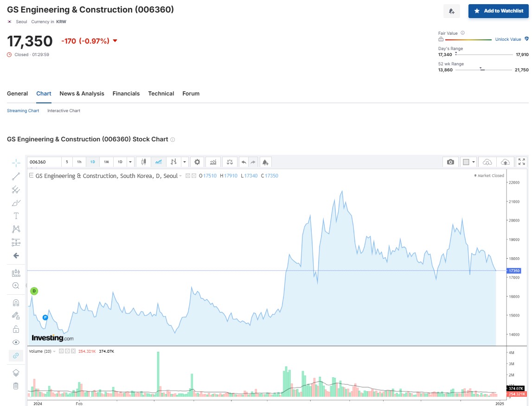
Task: Open the Interactive Chart link
Action: (64, 111)
